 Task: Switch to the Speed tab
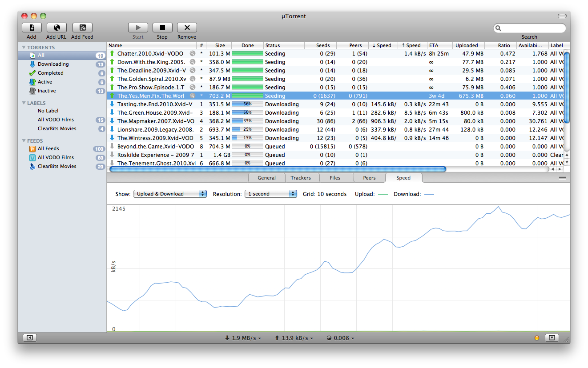pos(403,178)
